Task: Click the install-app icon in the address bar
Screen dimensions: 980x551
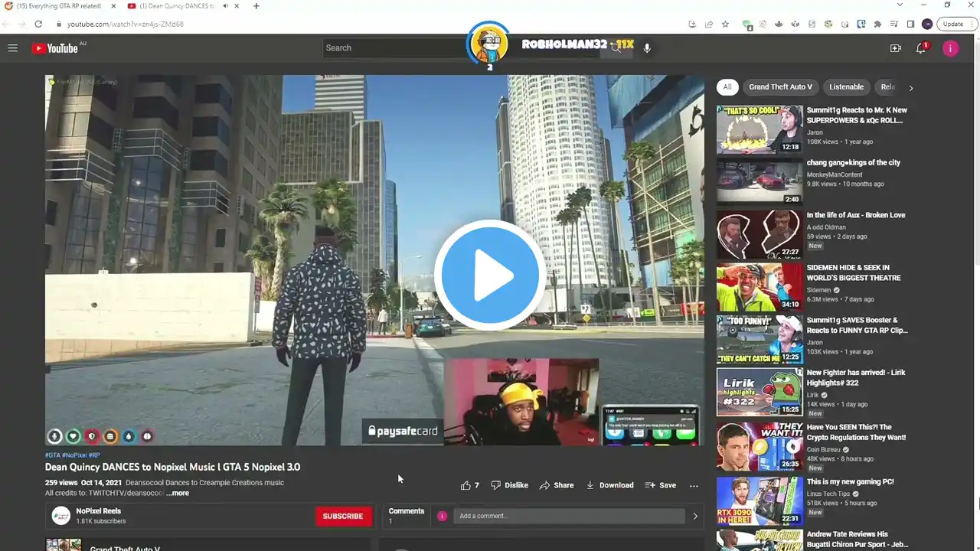Action: point(692,24)
